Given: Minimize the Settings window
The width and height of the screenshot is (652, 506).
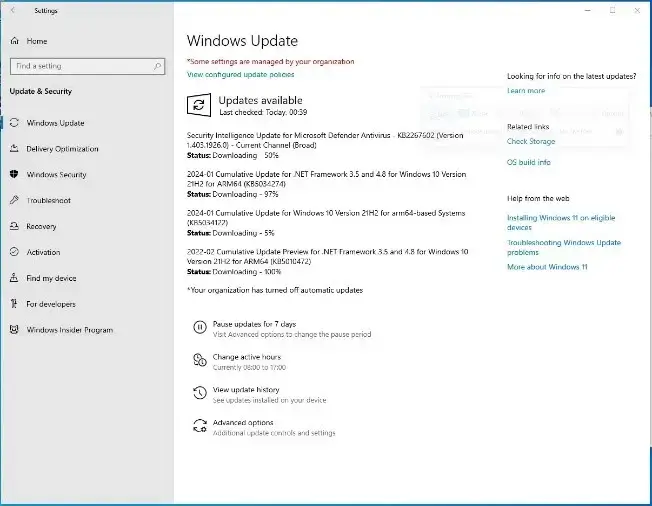Looking at the screenshot, I should tap(588, 10).
